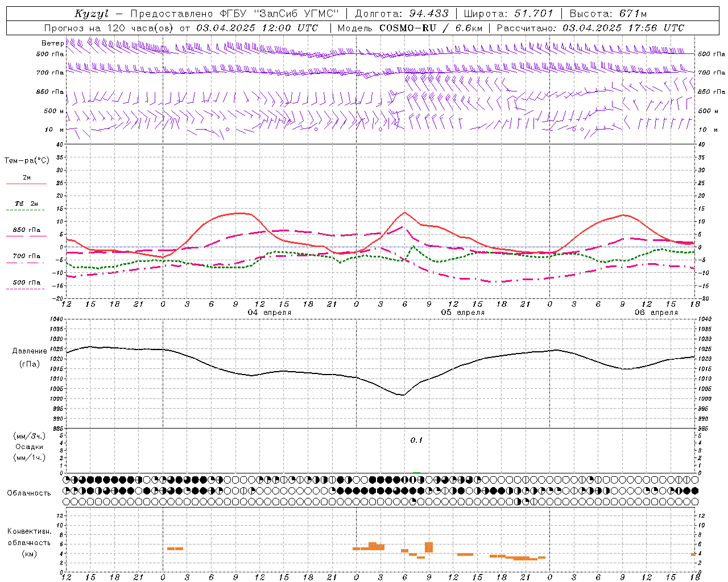Select the elevation text "Высота: 671м"
Screen dimensions: 728x582
coord(608,14)
